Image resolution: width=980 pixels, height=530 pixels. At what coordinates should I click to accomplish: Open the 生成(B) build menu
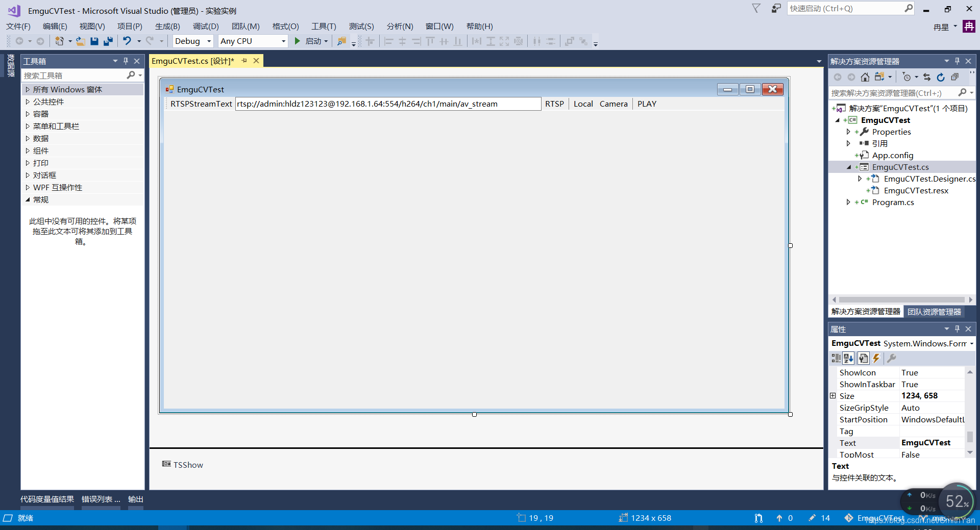(x=167, y=27)
